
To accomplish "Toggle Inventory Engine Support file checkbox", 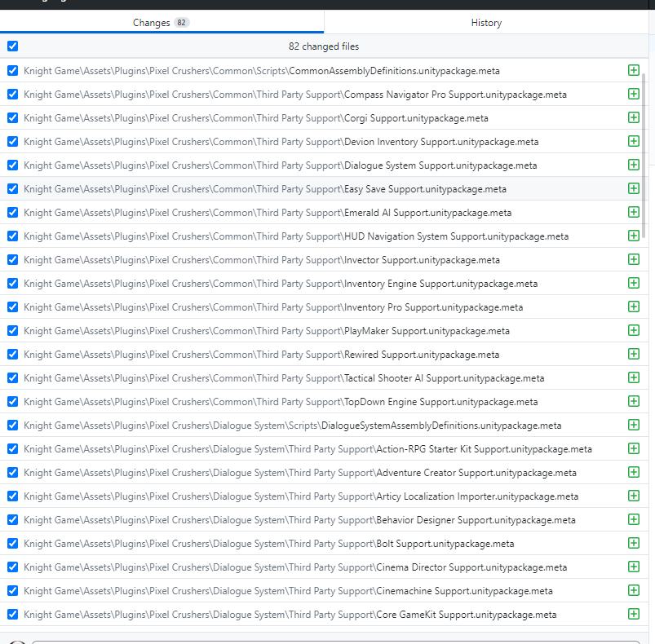I will (x=12, y=284).
